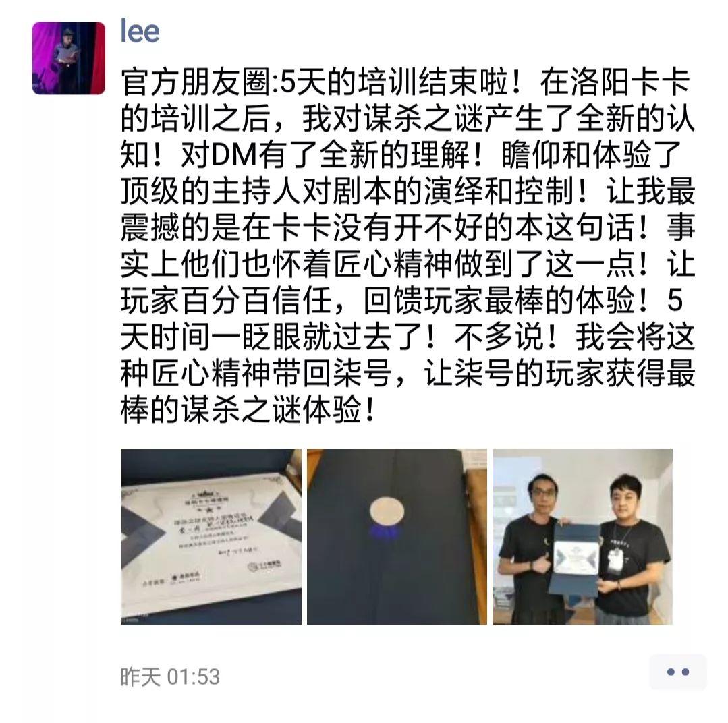The image size is (728, 723).
Task: Click the text line starting "官方朋友圈"
Action: pos(405,82)
